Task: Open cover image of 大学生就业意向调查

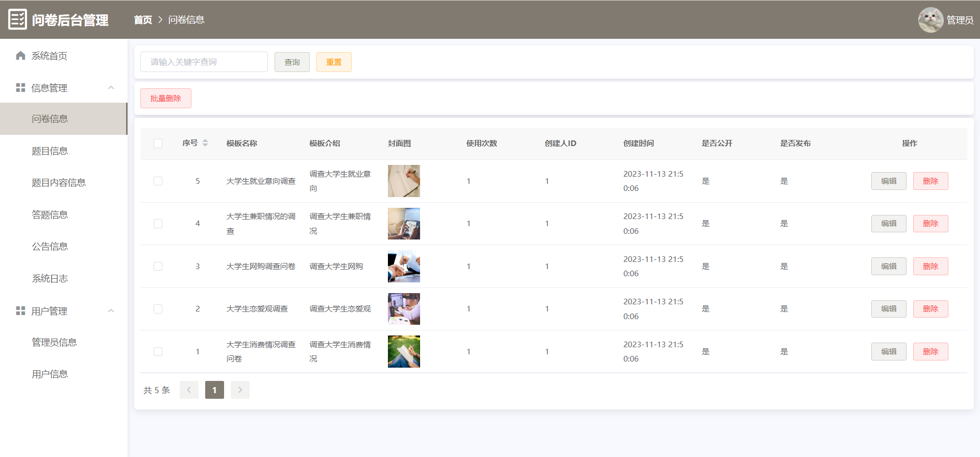Action: 404,181
